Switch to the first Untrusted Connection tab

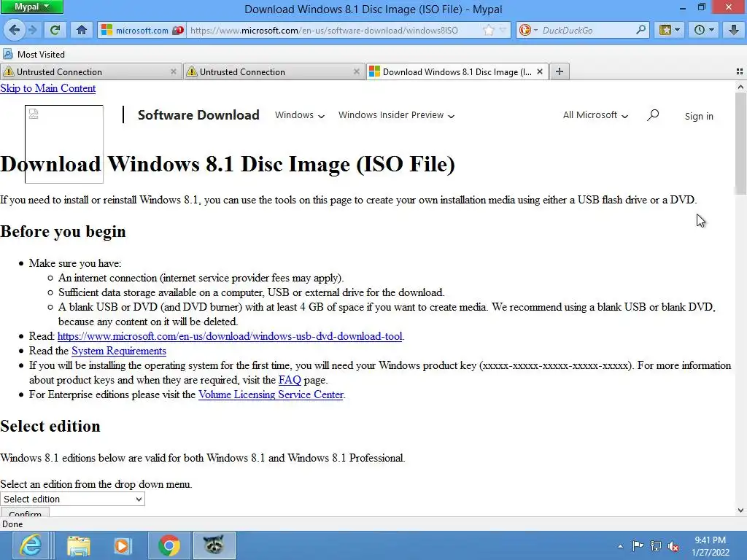[x=90, y=71]
